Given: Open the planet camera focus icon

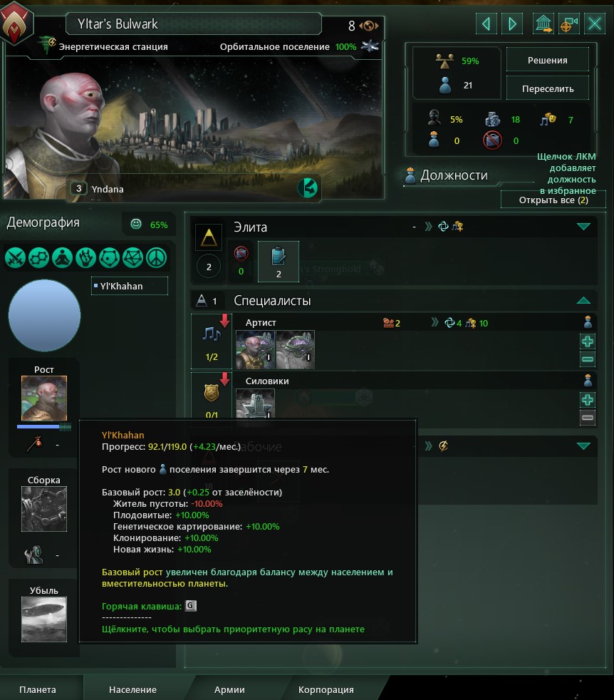Looking at the screenshot, I should coord(568,24).
